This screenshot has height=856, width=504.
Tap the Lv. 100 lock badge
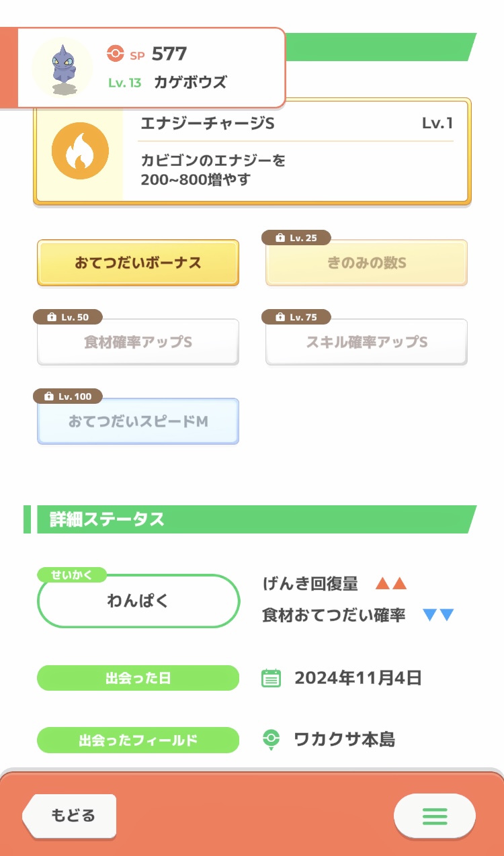point(68,396)
